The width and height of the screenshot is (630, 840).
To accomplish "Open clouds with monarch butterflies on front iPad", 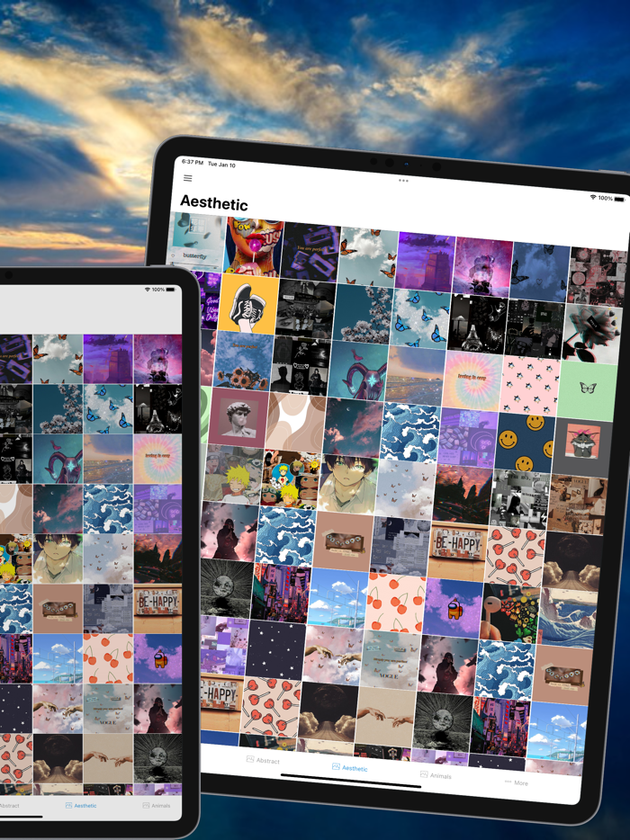I will coord(58,359).
